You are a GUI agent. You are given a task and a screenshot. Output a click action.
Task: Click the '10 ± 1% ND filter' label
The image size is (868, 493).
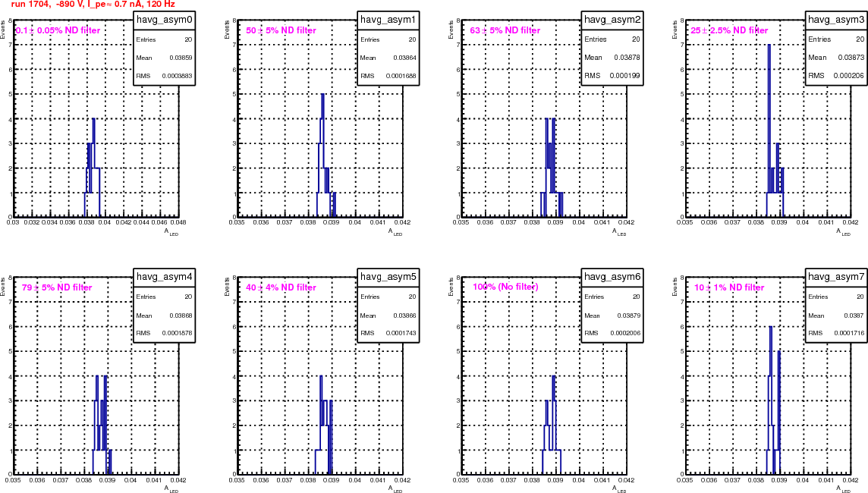click(x=729, y=287)
